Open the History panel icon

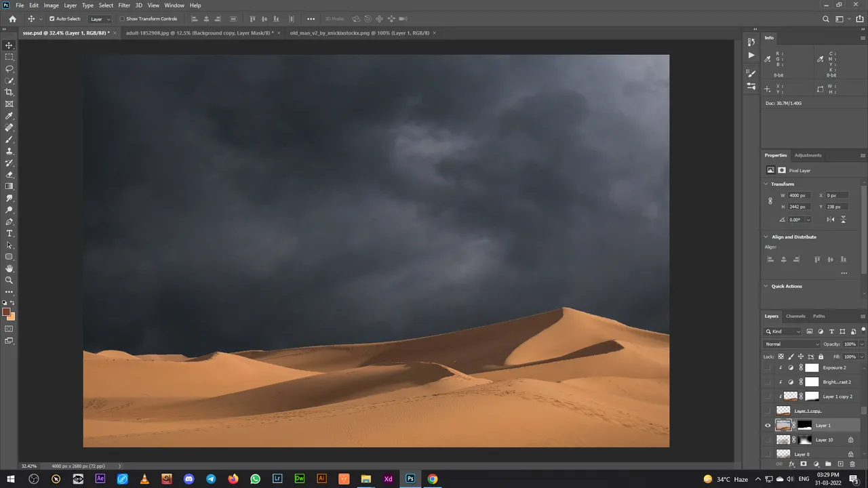coord(751,42)
